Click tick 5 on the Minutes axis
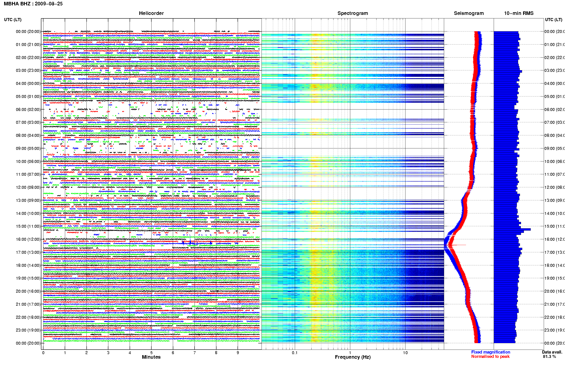 [x=151, y=352]
